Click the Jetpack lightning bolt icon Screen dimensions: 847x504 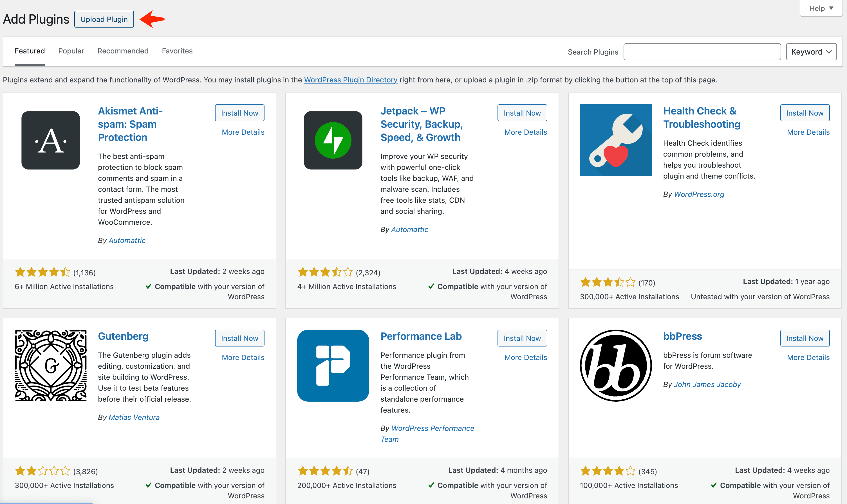[333, 140]
